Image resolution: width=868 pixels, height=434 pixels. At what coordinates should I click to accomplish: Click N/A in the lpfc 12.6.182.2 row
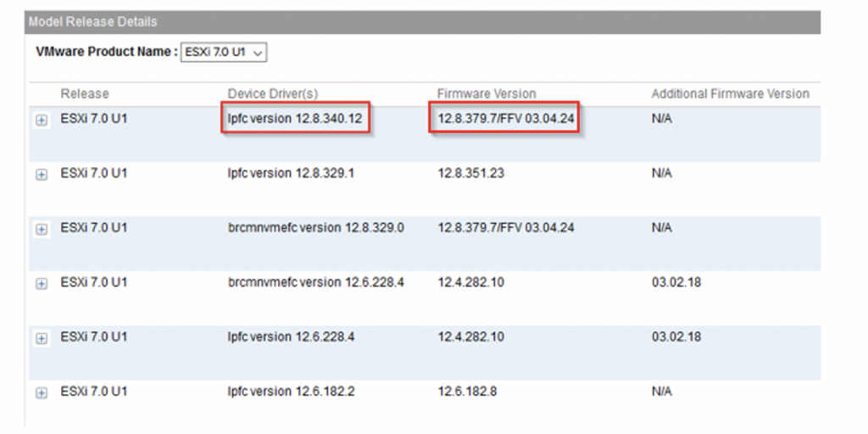tap(661, 392)
